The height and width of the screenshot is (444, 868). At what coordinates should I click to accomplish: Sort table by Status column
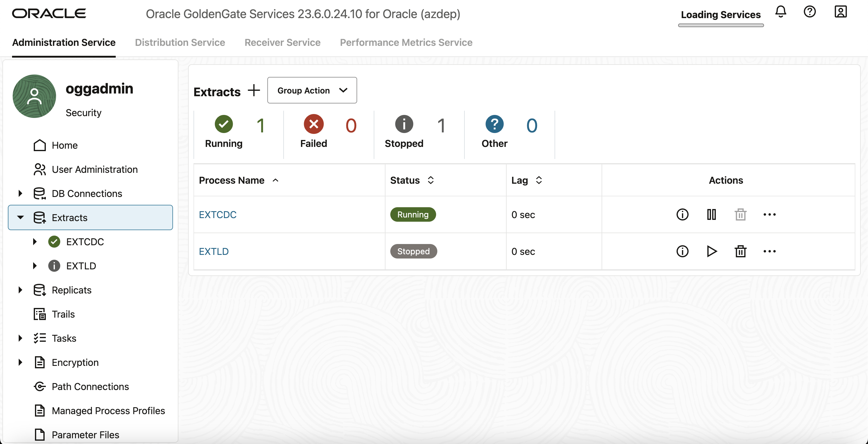click(430, 180)
